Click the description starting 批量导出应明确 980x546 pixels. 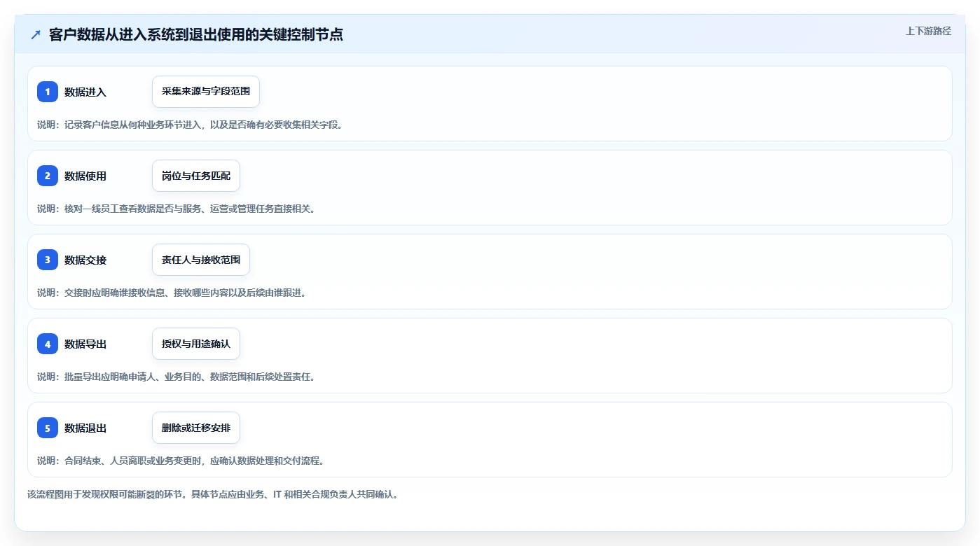176,377
